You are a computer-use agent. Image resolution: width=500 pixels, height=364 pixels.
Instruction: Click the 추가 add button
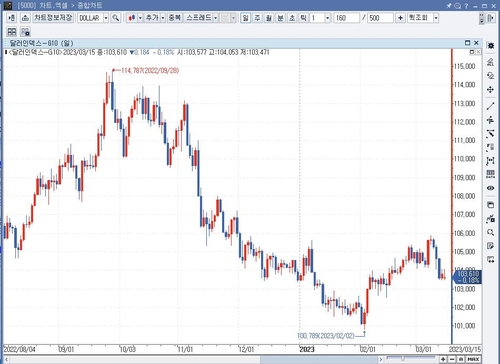coord(152,18)
